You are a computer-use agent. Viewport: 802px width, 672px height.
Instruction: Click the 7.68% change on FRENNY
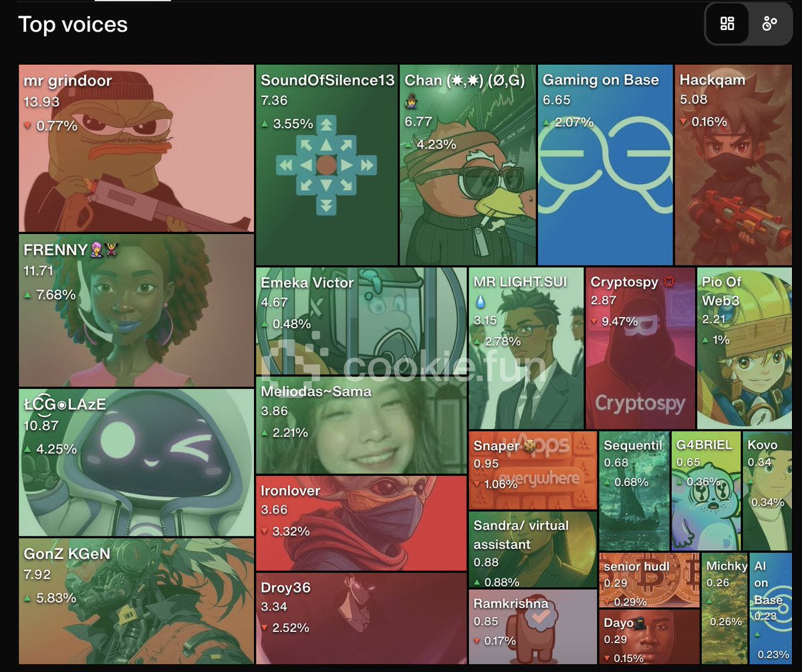click(56, 294)
